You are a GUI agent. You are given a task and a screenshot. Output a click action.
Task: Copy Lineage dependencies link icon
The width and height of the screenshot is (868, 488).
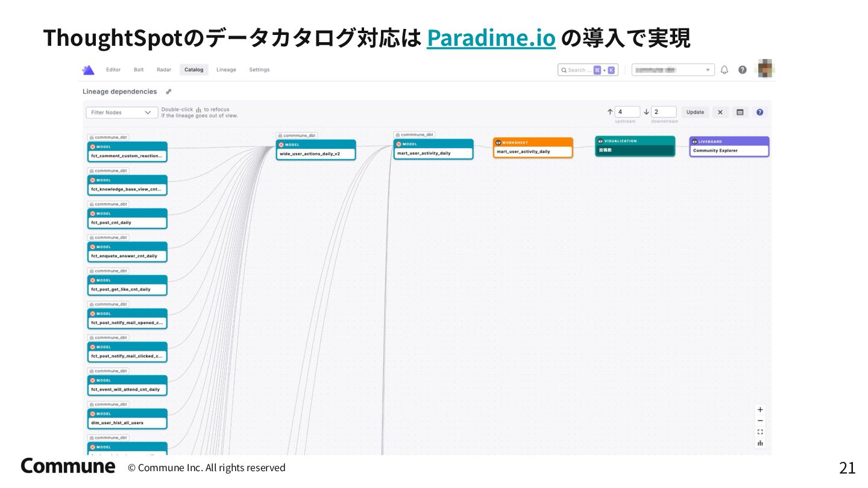coord(169,92)
